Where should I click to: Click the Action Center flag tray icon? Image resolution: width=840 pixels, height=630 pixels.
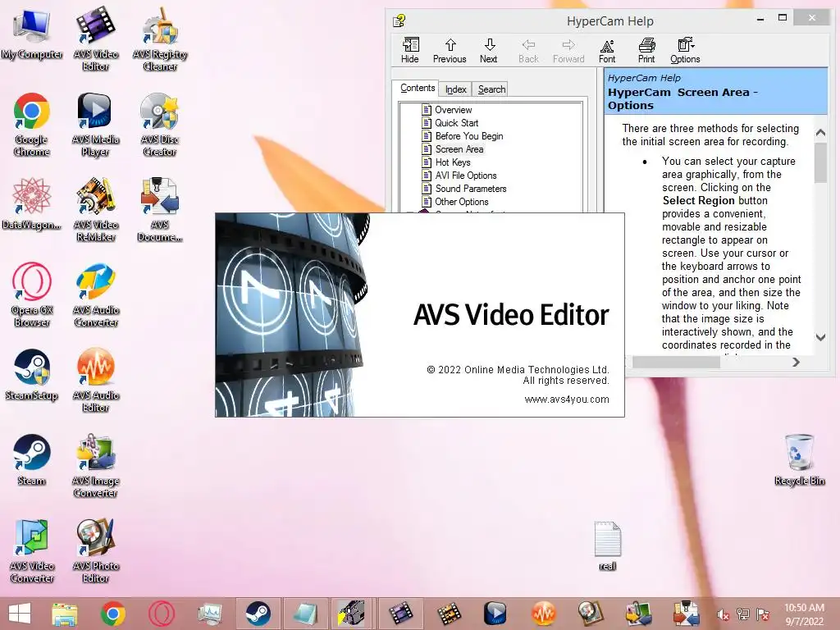point(763,614)
